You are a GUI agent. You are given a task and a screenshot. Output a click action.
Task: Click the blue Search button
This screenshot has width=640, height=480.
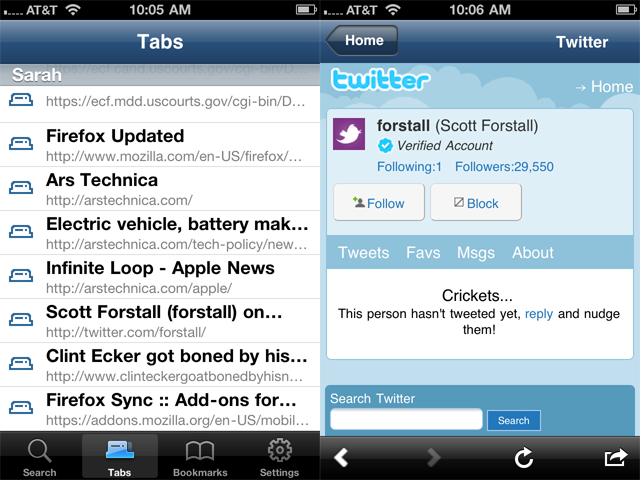point(513,420)
